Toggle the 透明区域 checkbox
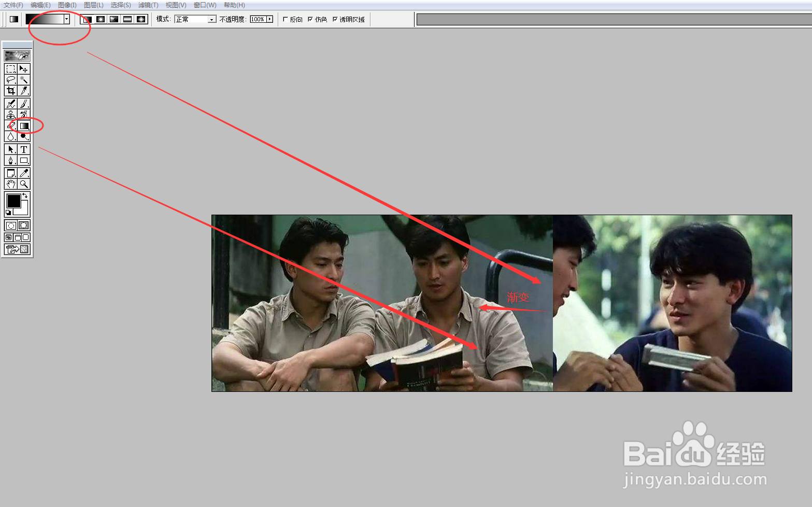 335,19
